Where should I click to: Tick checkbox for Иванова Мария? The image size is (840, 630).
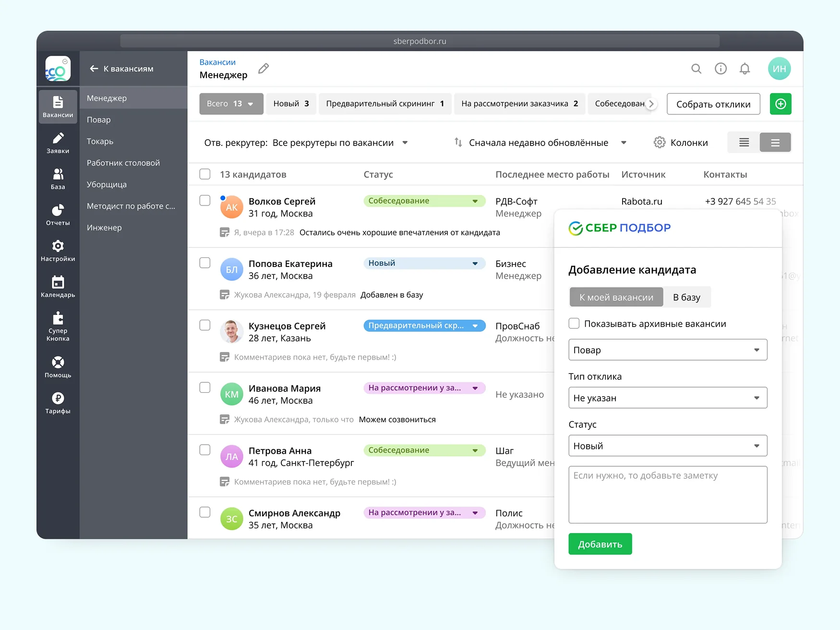pos(205,388)
